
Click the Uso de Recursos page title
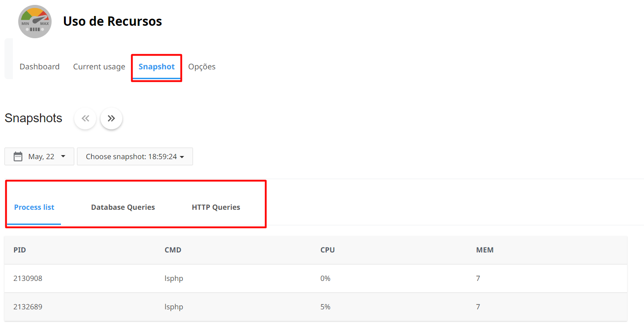tap(113, 21)
